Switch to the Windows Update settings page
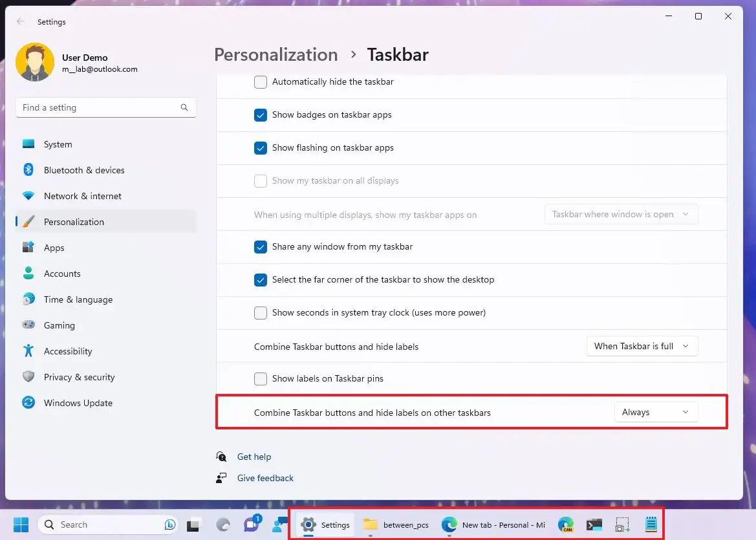Screen dimensions: 756x540 [78, 403]
